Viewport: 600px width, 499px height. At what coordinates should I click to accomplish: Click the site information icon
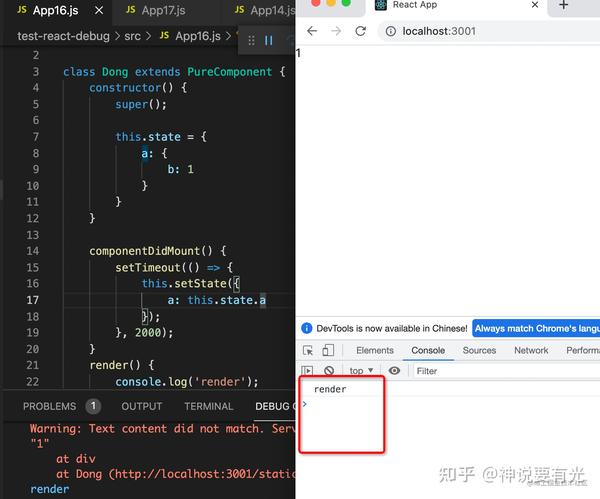tap(391, 31)
